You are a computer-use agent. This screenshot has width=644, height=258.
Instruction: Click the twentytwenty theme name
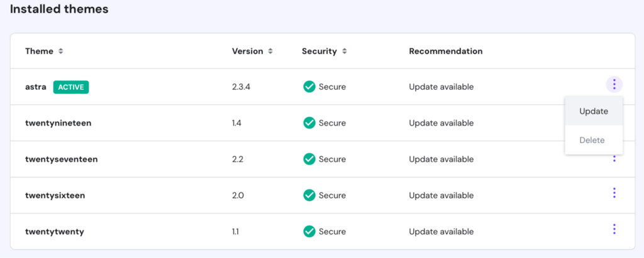tap(54, 232)
